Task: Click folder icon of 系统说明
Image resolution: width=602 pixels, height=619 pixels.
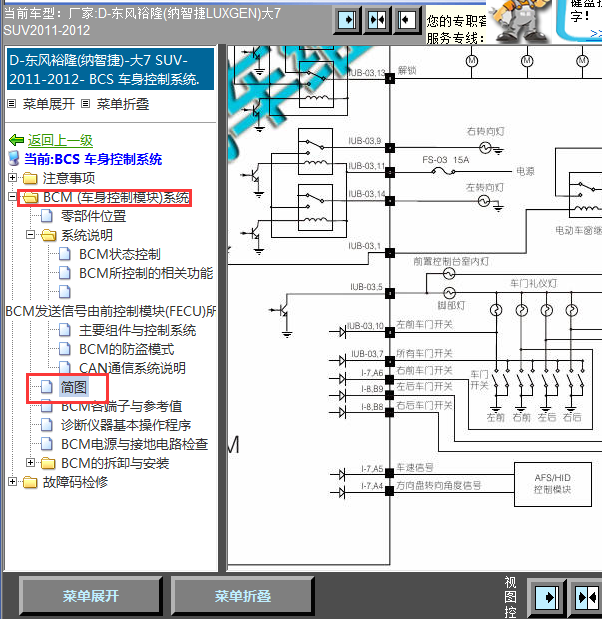Action: [49, 235]
